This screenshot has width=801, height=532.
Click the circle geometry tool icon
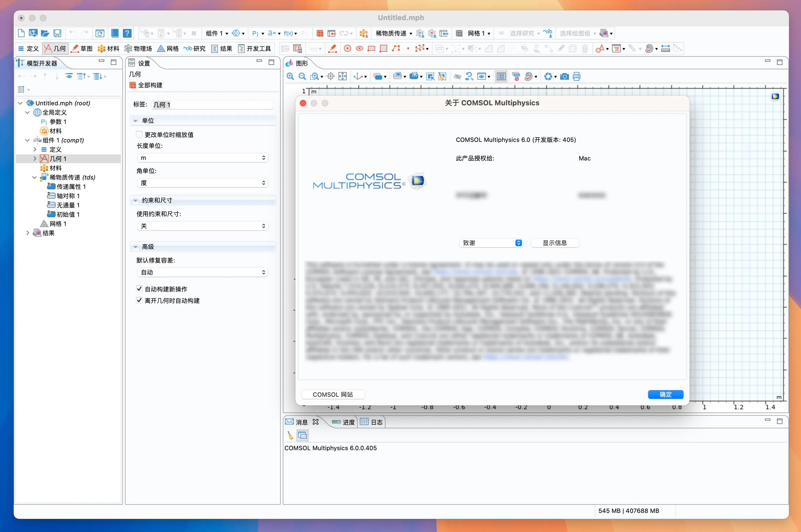click(x=347, y=49)
